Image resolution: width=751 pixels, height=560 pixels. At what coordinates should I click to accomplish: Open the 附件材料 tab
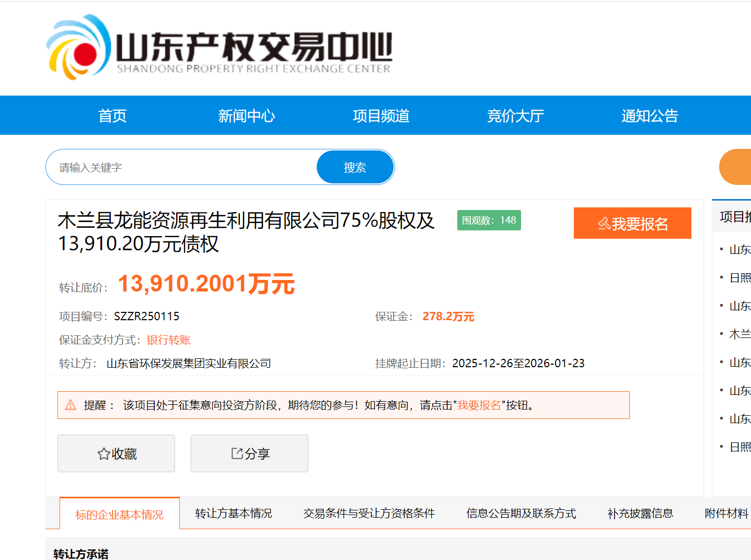(726, 514)
